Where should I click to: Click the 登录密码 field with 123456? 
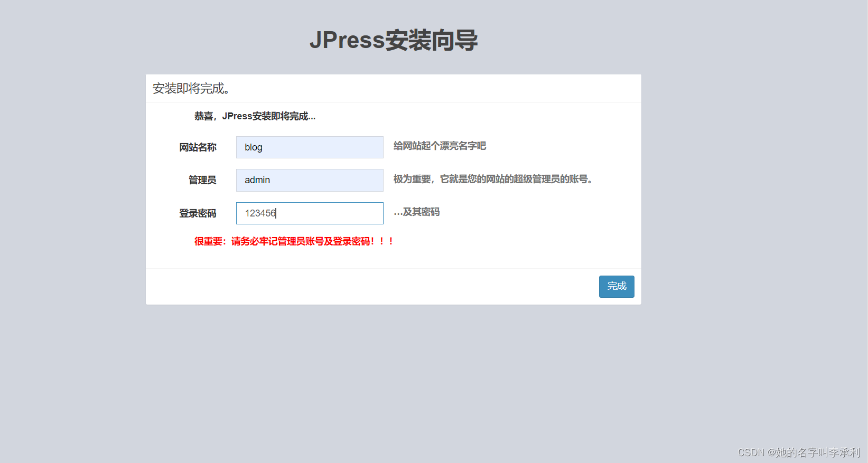[310, 213]
